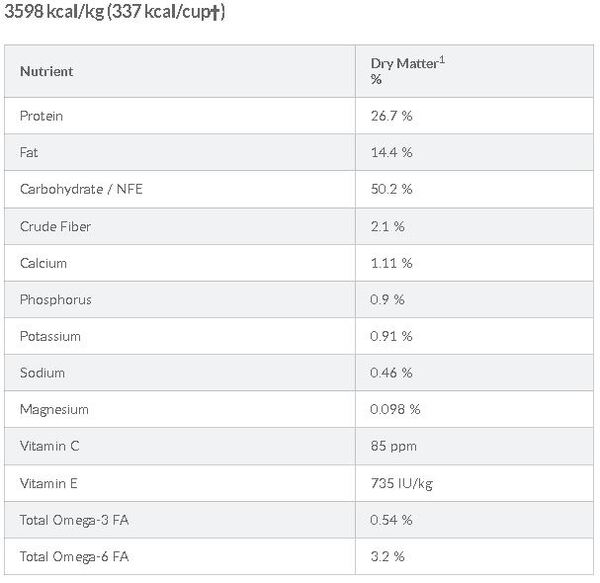Viewport: 600px width, 583px height.
Task: Select the Phosphorus row label
Action: pos(55,300)
